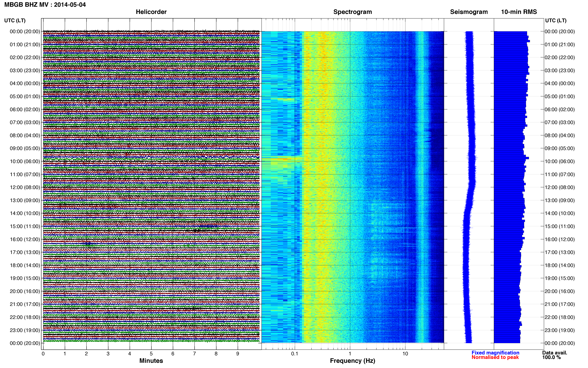The width and height of the screenshot is (588, 368).
Task: Click the left time label '05:00 (01:00)'
Action: coord(25,96)
